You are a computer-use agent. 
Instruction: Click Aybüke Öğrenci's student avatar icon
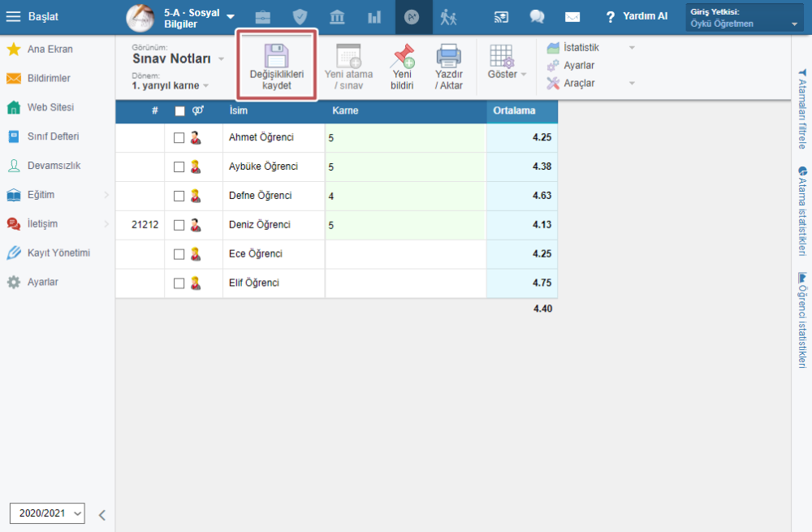point(195,167)
